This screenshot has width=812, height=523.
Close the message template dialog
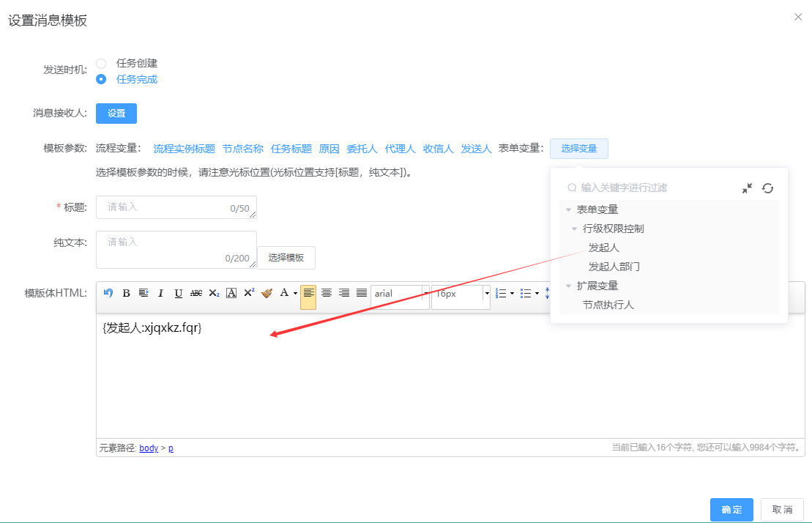798,17
